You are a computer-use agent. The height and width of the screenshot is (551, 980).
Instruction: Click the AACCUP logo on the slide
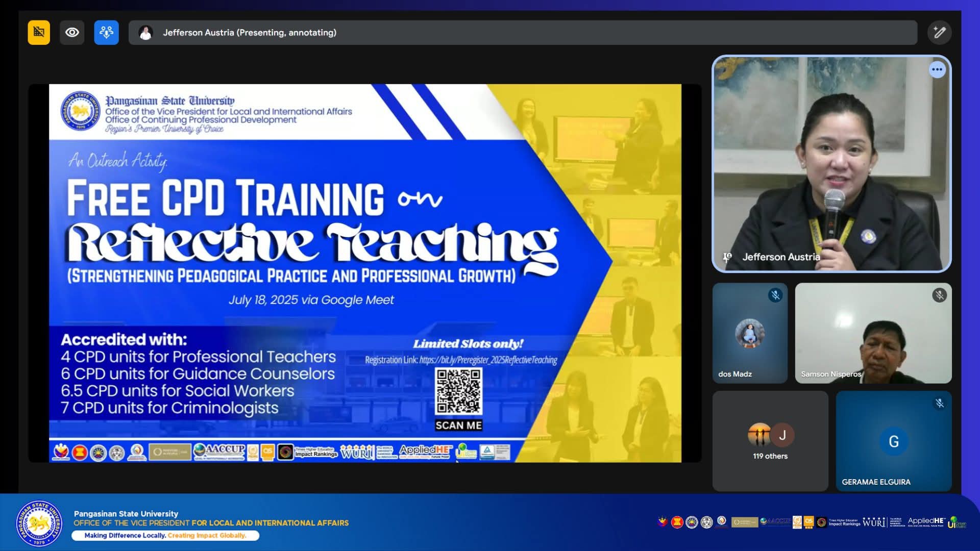coord(219,451)
